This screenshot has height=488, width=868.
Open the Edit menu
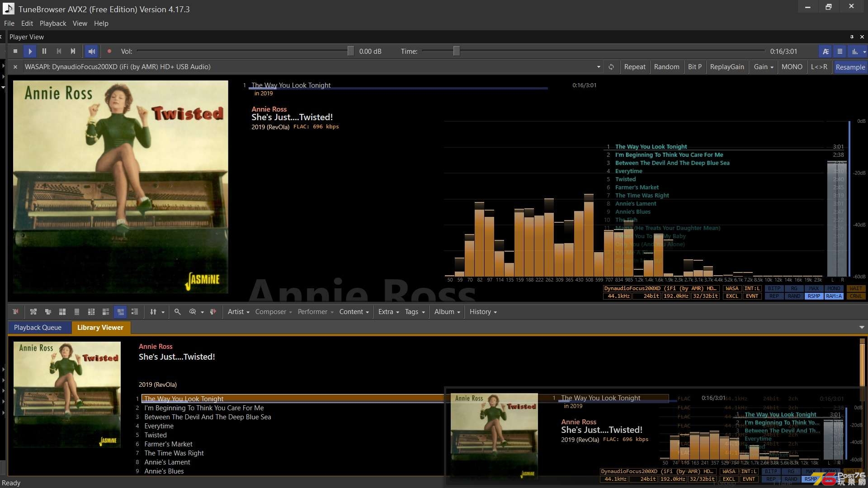click(27, 23)
